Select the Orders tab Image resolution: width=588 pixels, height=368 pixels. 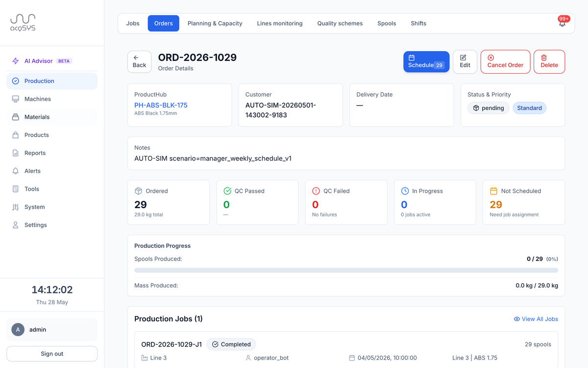[164, 23]
